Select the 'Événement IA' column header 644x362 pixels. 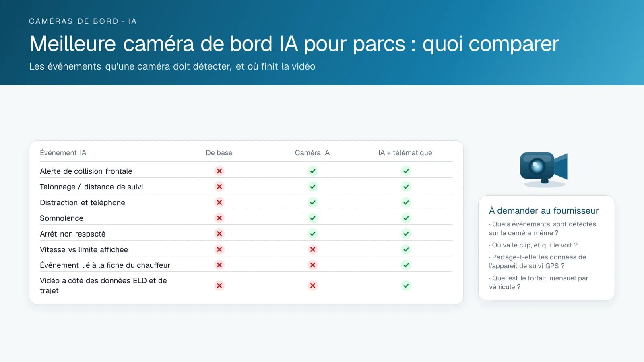coord(63,153)
